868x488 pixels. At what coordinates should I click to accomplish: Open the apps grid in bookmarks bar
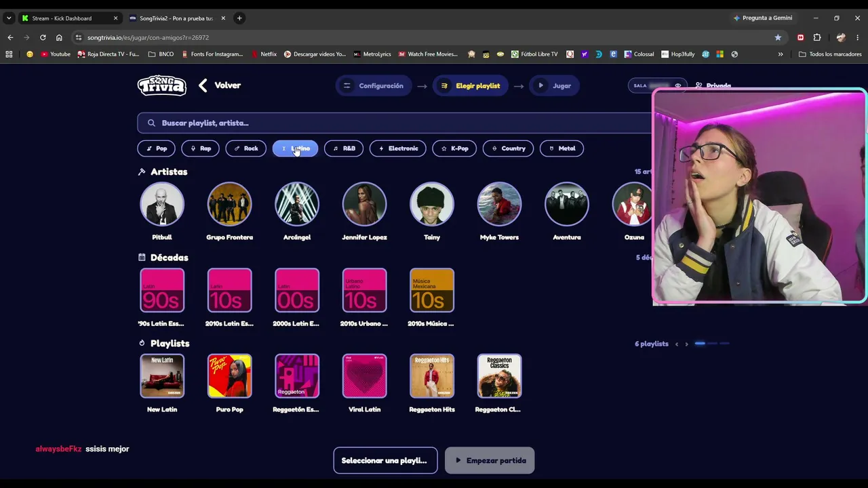9,54
